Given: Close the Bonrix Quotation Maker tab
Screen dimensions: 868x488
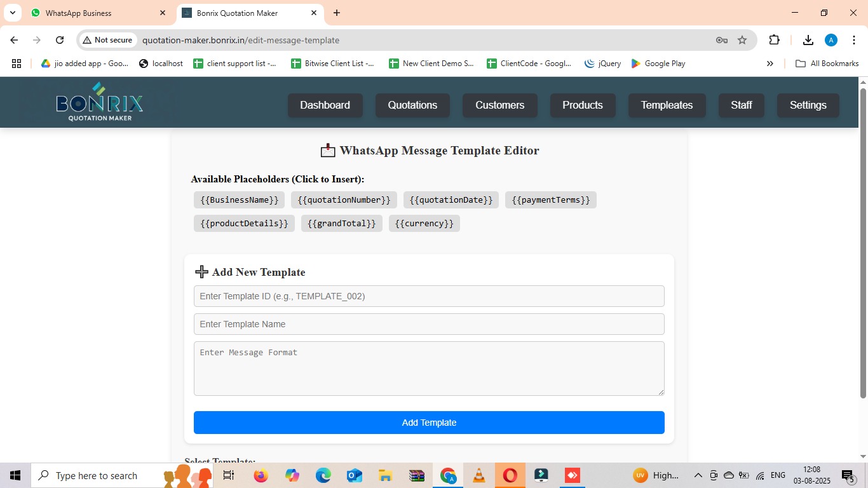Looking at the screenshot, I should pos(314,13).
